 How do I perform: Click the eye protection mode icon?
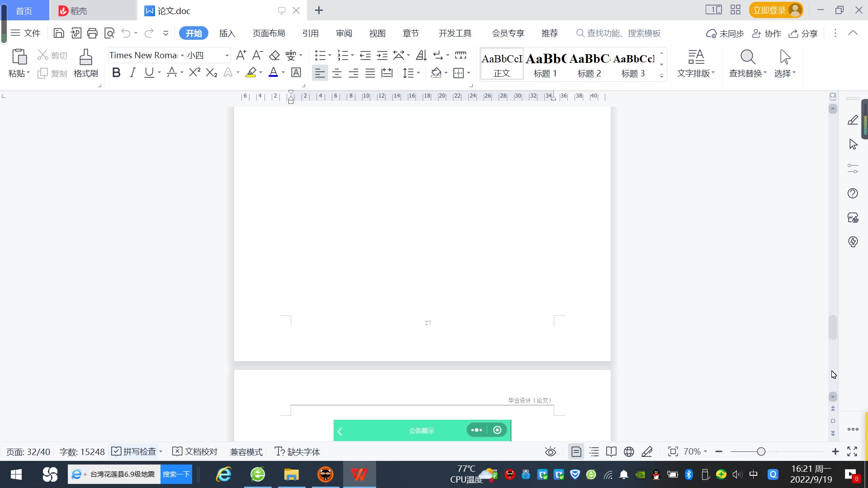550,452
